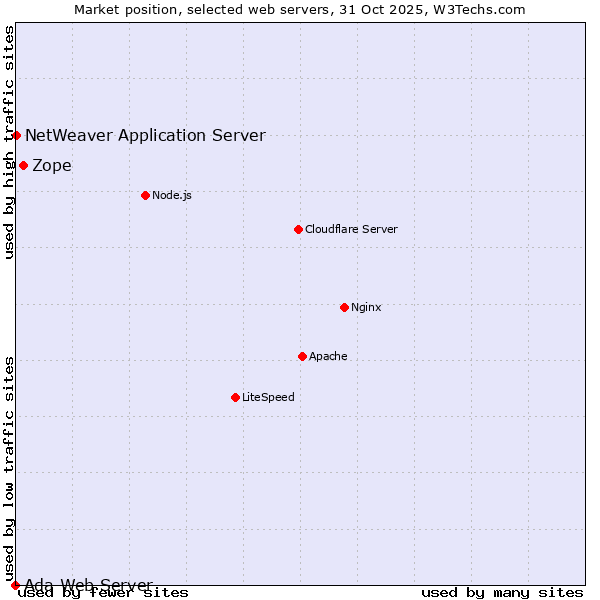Click the Zope text label
600x600 pixels.
click(52, 165)
